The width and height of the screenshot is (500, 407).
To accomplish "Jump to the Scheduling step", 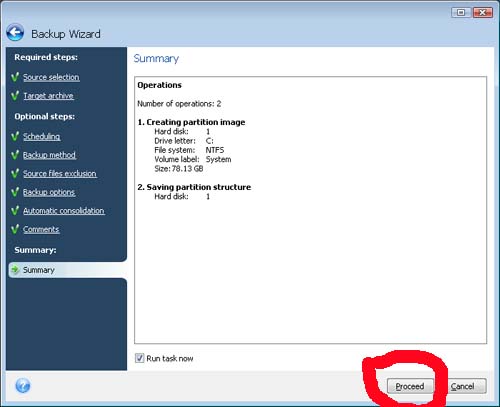I will coord(41,137).
